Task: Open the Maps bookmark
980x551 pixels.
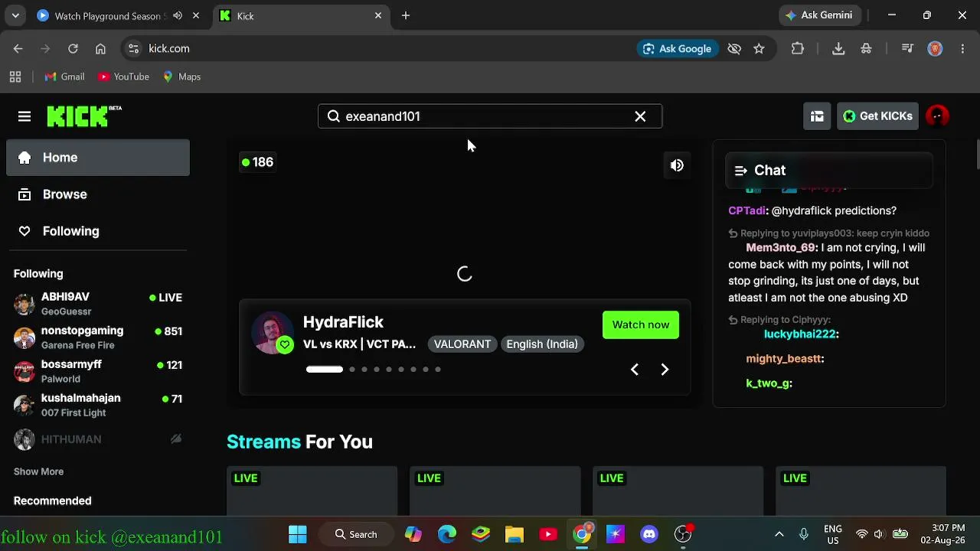Action: (x=181, y=77)
